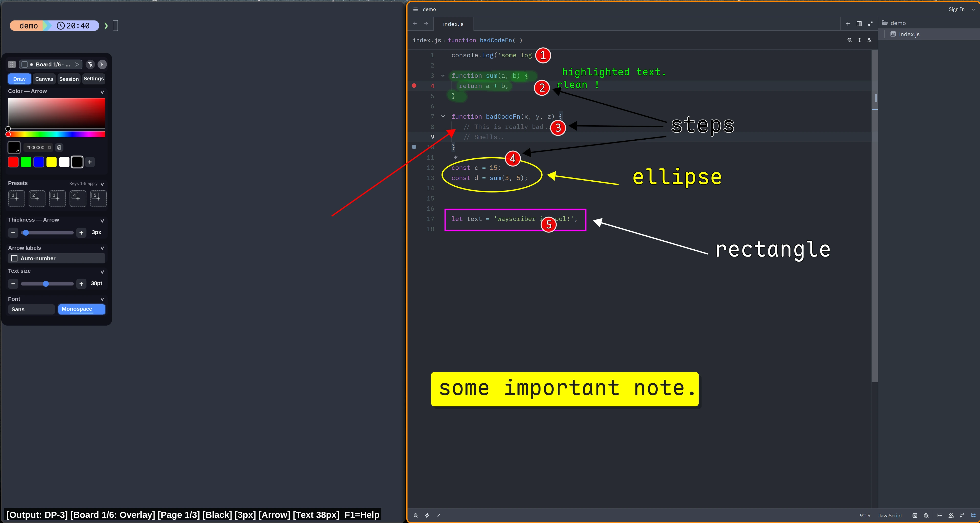The height and width of the screenshot is (523, 980).
Task: Decrease arrow thickness with minus button
Action: click(x=13, y=232)
